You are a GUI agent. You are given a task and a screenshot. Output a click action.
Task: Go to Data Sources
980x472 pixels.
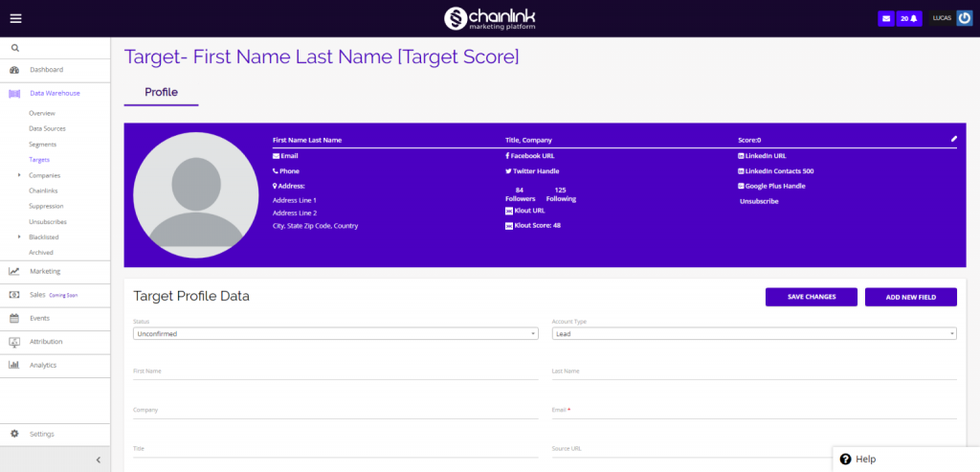(x=47, y=129)
